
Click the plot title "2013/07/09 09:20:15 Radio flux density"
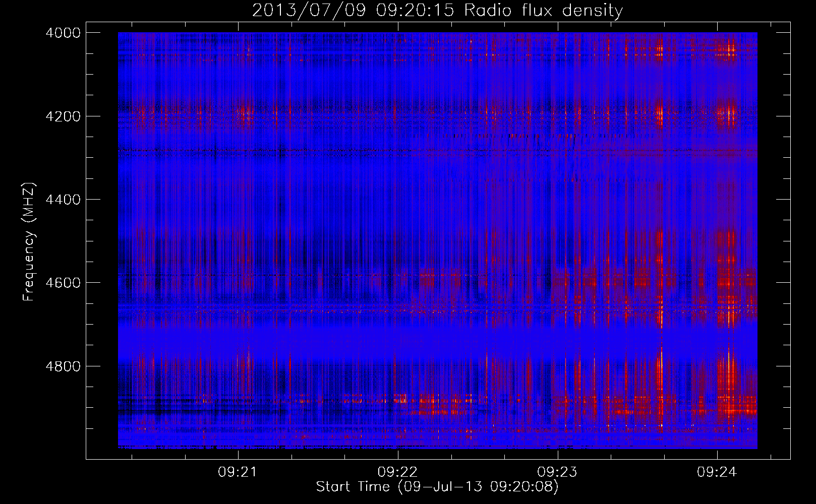click(x=437, y=11)
